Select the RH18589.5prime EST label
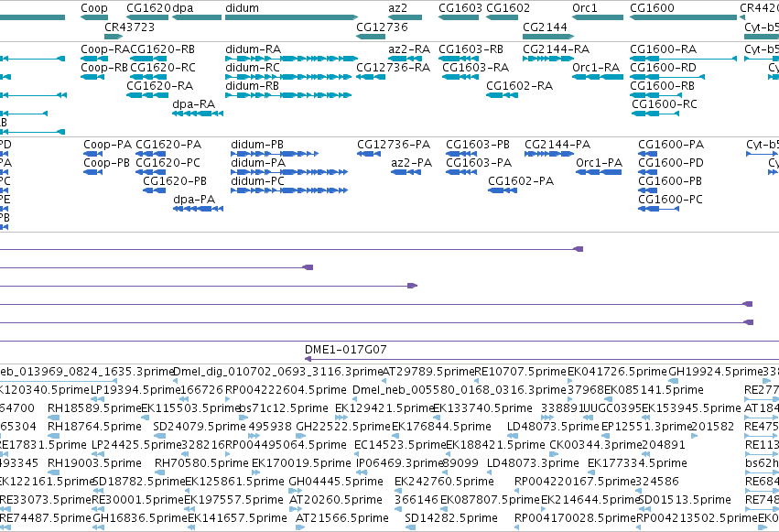Image resolution: width=779 pixels, height=532 pixels. point(94,408)
